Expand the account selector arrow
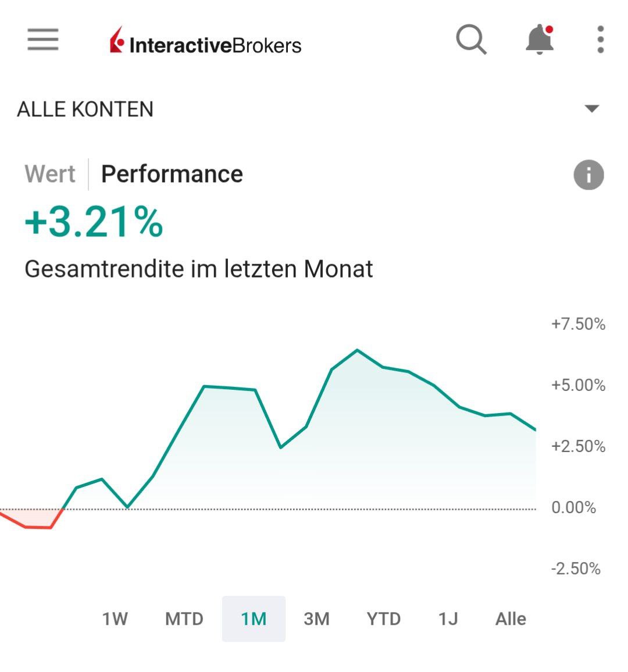Screen dimensions: 628x672 coord(592,109)
